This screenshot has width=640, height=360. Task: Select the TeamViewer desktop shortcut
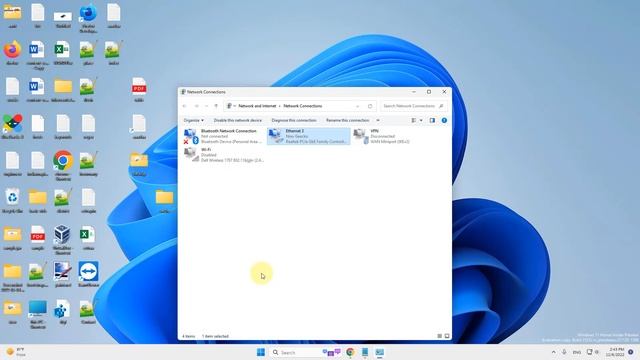[x=88, y=274]
